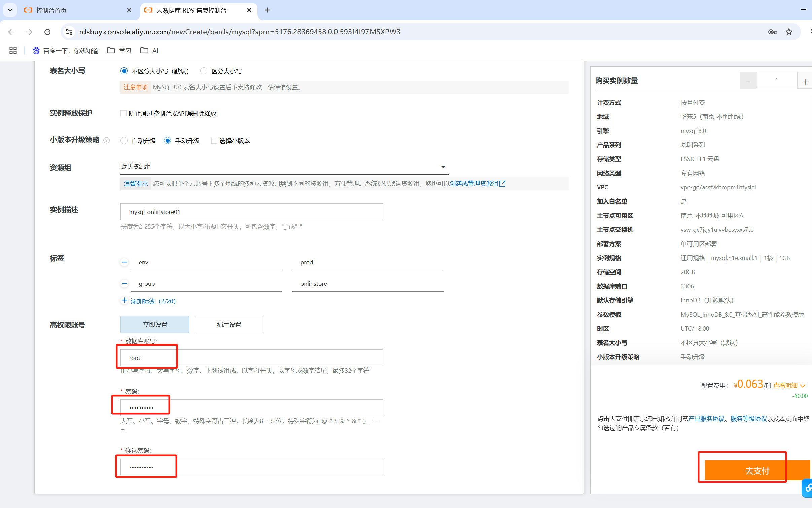This screenshot has width=812, height=508.
Task: Enable 防止通过控制台或API误删除释放 checkbox
Action: pos(123,113)
